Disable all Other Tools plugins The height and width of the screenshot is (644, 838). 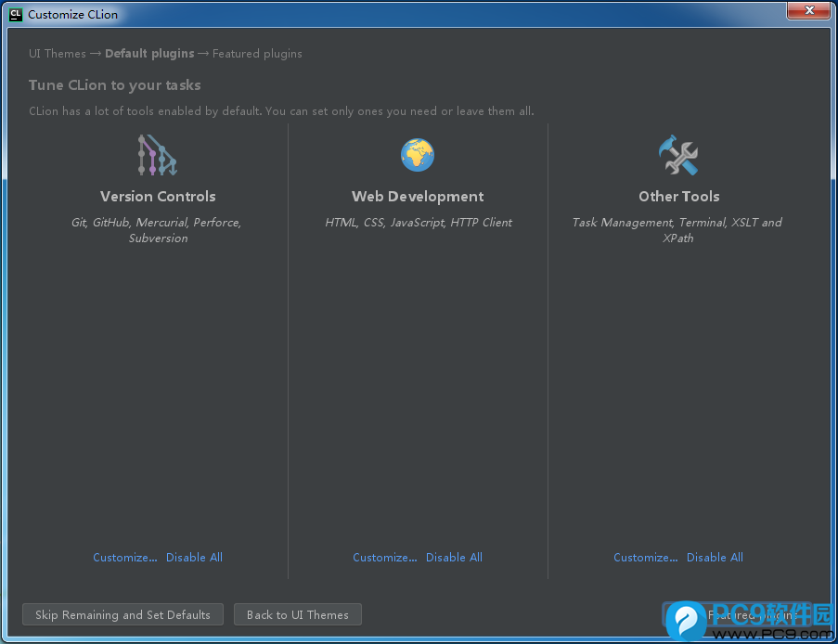click(716, 558)
